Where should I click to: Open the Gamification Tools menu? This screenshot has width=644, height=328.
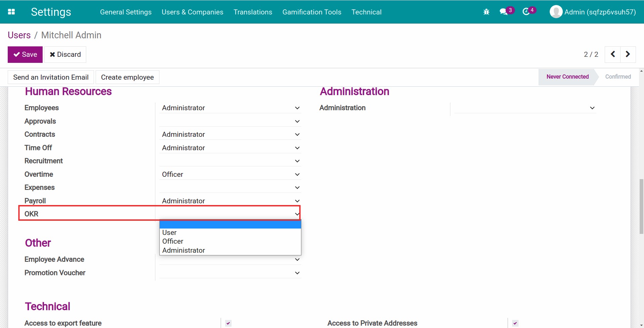311,12
